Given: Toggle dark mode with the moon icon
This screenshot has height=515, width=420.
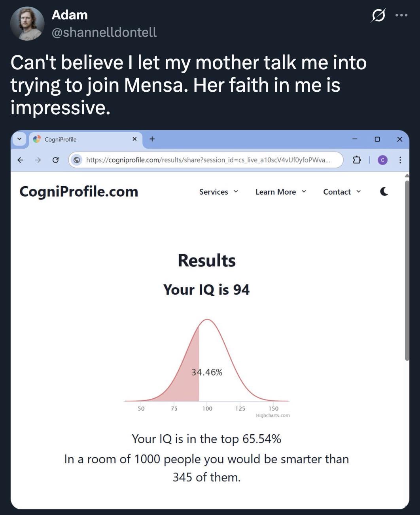Looking at the screenshot, I should 384,192.
